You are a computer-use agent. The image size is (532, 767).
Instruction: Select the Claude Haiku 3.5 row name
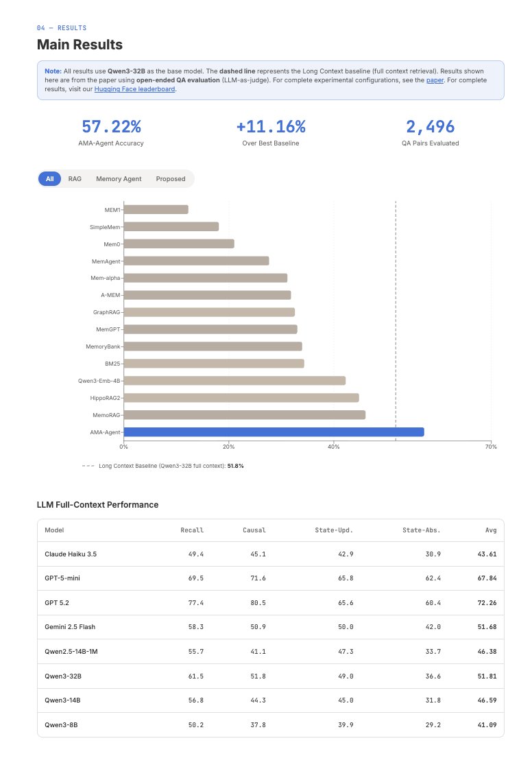pos(71,554)
